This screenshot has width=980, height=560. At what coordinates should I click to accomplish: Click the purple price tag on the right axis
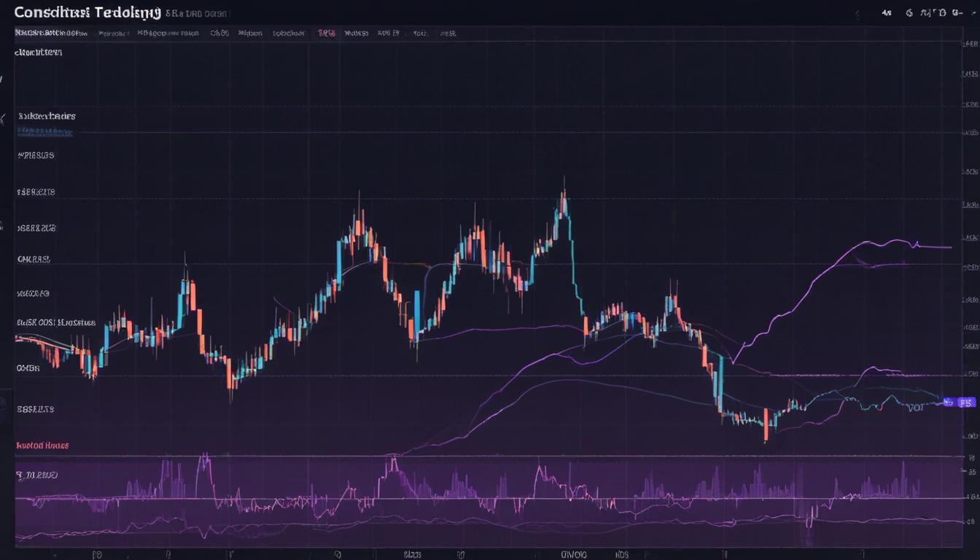pos(966,402)
